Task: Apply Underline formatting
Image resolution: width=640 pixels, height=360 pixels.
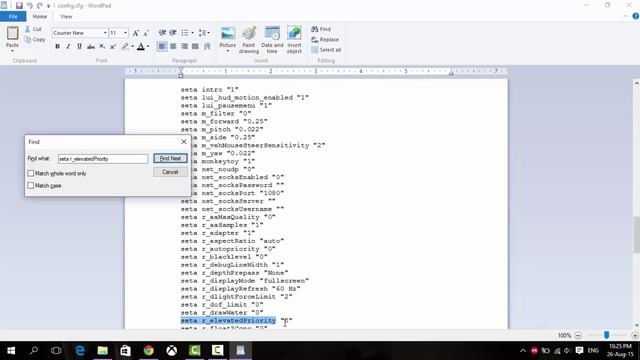Action: pos(80,47)
